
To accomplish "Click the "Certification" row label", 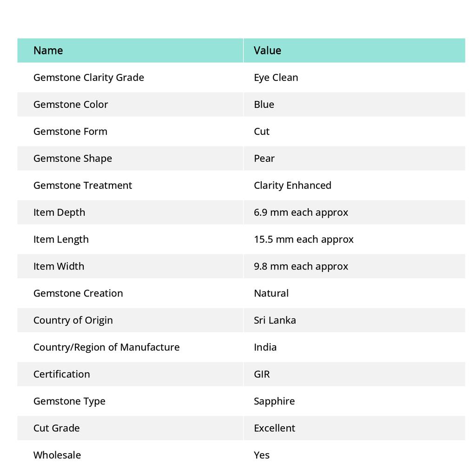I will click(61, 374).
